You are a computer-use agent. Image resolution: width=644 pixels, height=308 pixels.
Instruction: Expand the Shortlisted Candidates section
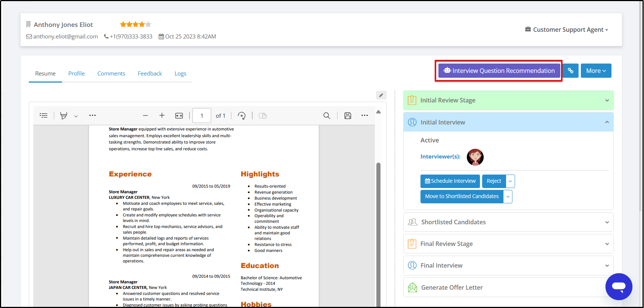508,222
